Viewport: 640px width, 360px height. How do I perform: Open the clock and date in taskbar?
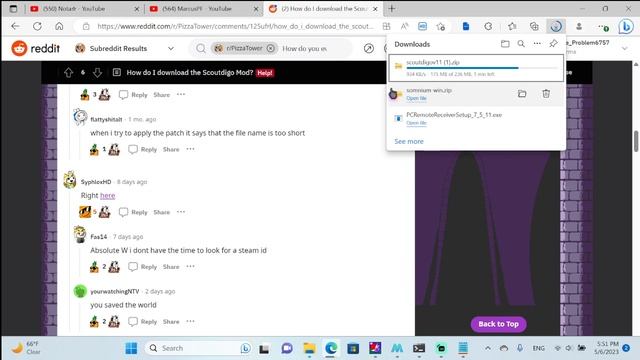click(x=607, y=348)
